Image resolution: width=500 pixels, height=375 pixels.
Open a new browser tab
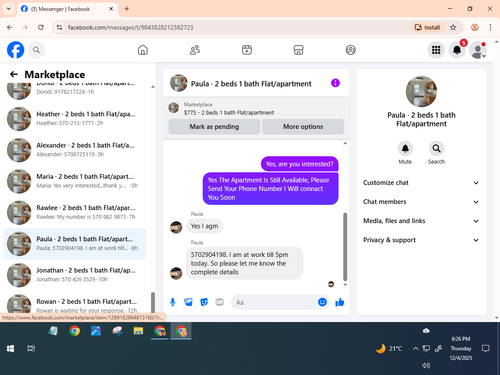(x=127, y=9)
